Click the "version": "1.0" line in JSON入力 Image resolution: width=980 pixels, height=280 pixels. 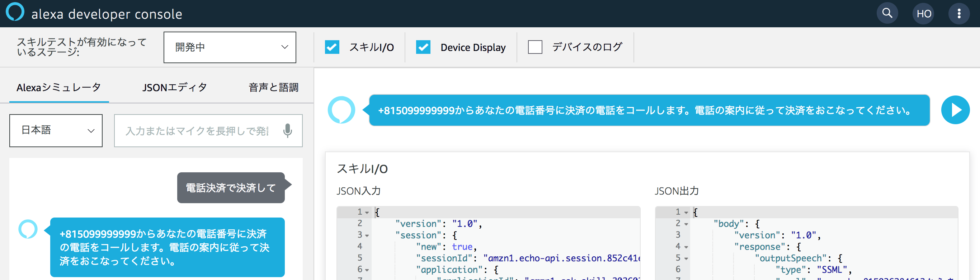point(439,224)
